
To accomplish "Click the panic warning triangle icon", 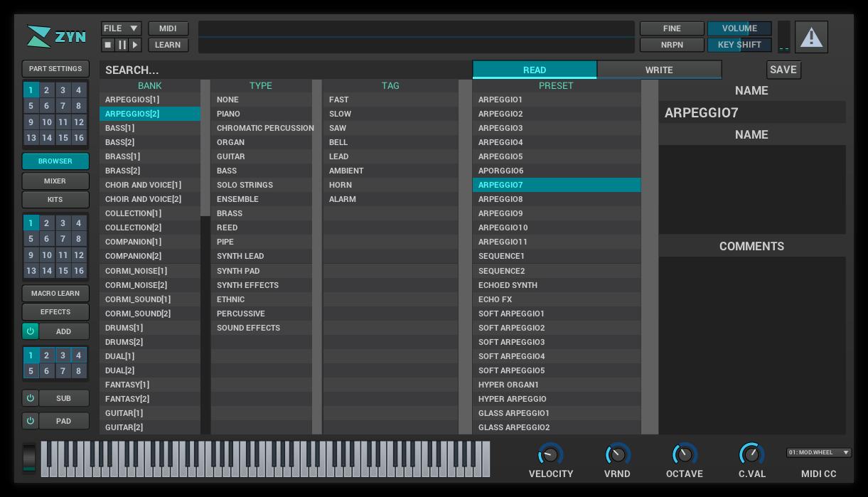I will [x=811, y=37].
